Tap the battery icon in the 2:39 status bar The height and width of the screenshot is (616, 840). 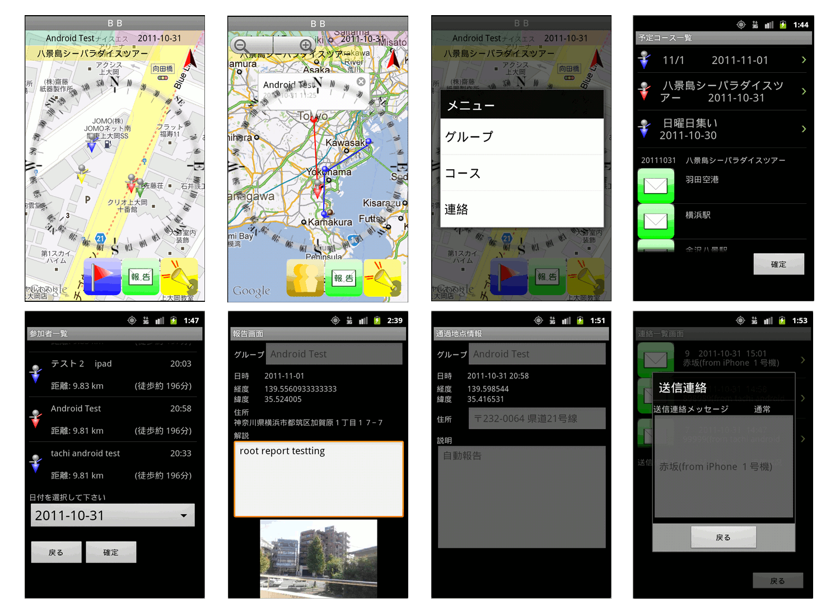(x=377, y=320)
